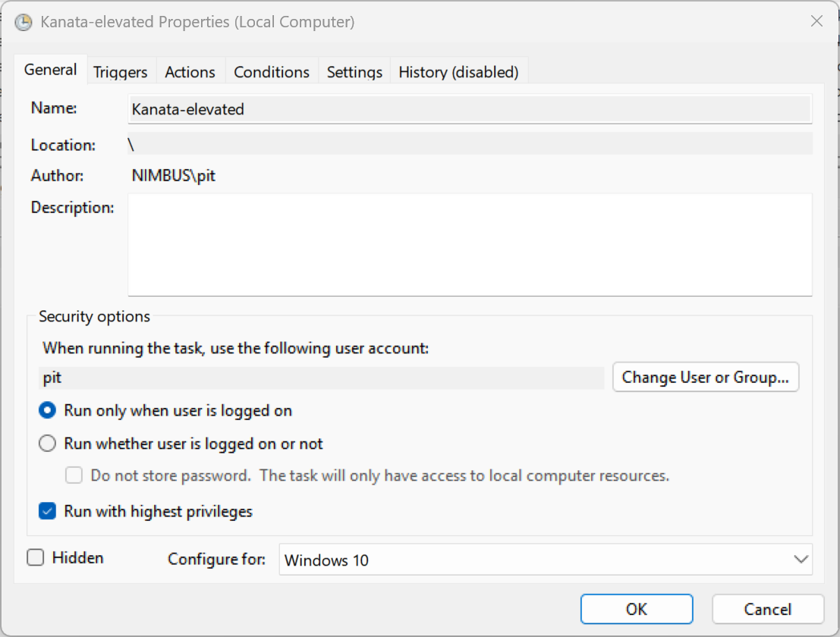
Task: Switch to the Triggers tab
Action: (x=120, y=72)
